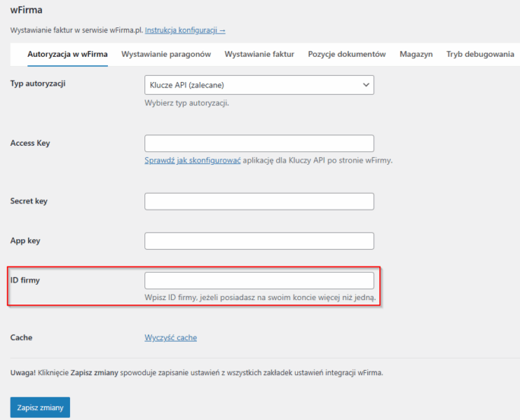Focus the App key text box

pos(259,241)
